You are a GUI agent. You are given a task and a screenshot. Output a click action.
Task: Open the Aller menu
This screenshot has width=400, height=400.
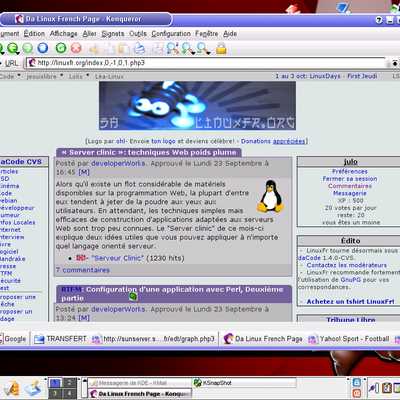(89, 34)
